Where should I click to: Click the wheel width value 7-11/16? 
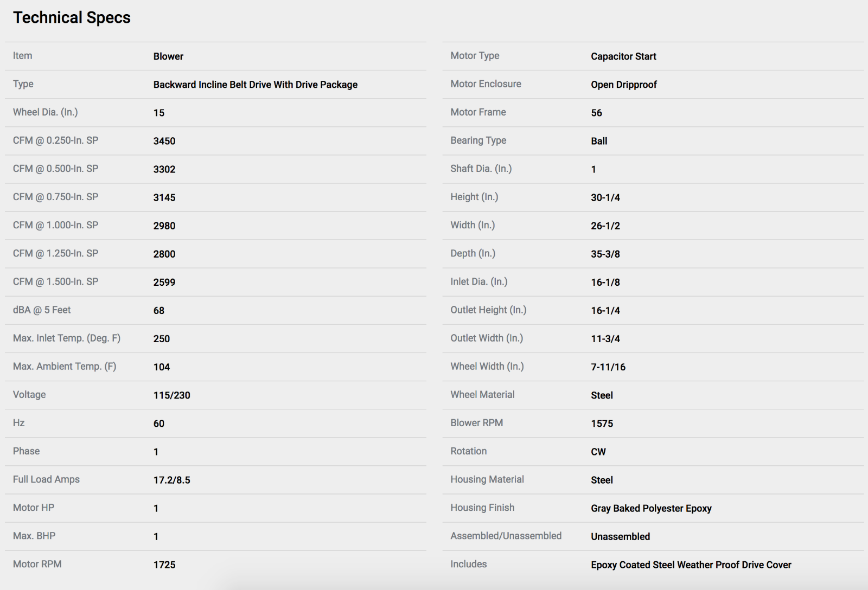608,367
